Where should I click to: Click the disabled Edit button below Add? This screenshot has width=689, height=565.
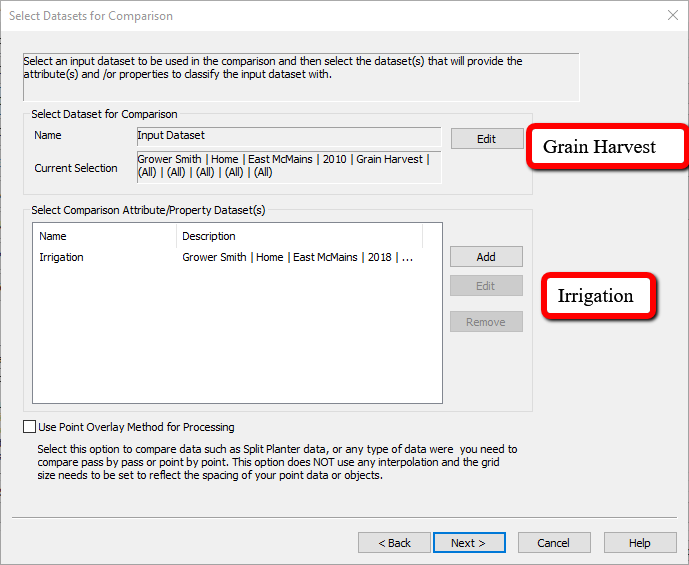point(486,286)
